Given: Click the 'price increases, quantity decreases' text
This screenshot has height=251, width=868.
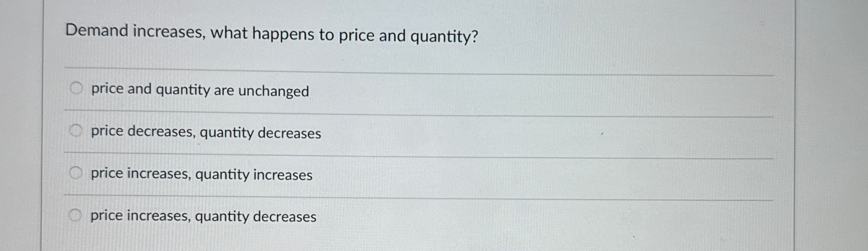Looking at the screenshot, I should click(202, 216).
